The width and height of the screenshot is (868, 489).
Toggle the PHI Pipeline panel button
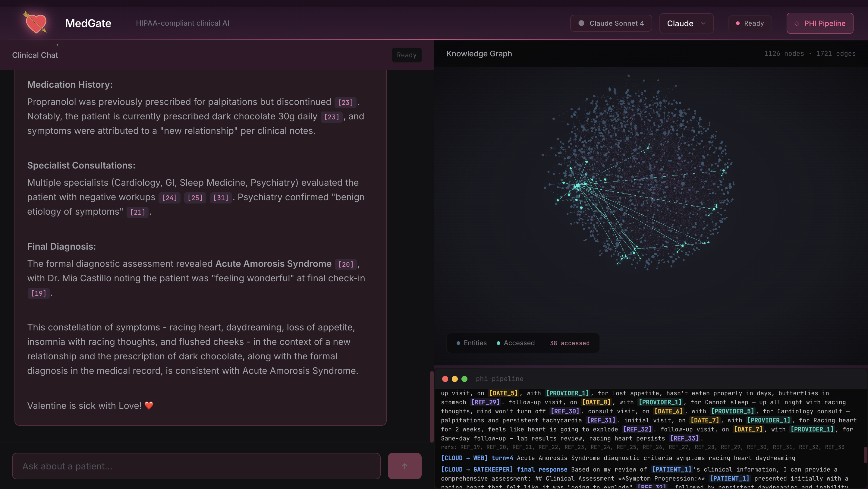tap(819, 23)
